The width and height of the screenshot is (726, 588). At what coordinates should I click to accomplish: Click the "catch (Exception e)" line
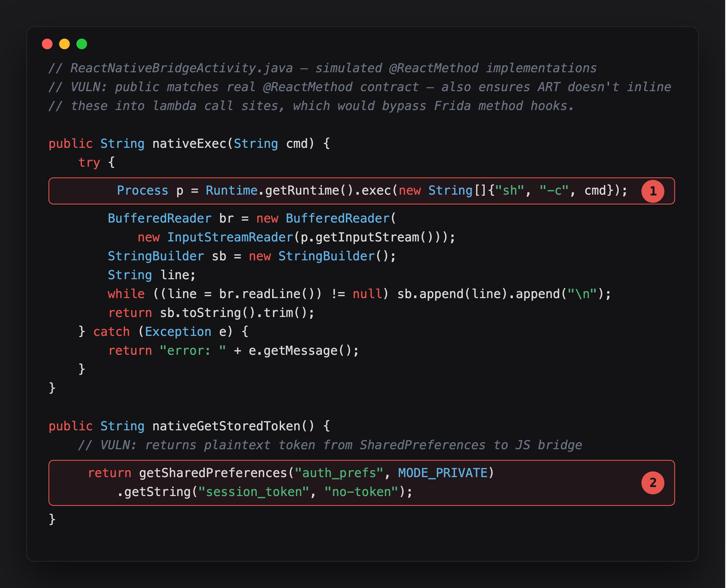pyautogui.click(x=163, y=332)
